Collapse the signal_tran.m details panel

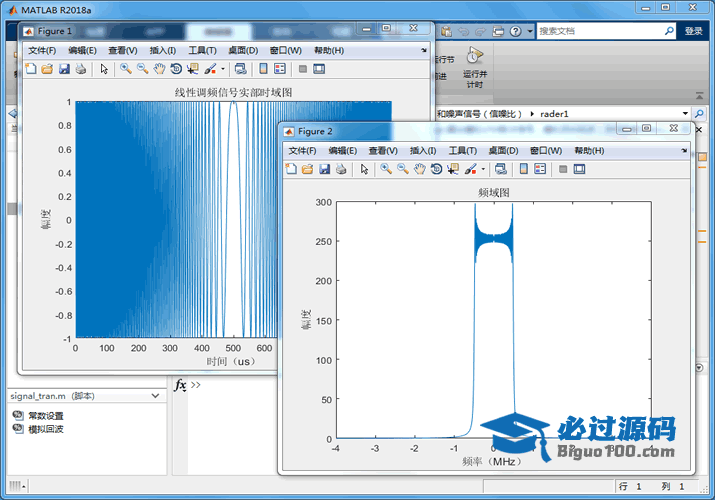click(x=155, y=396)
